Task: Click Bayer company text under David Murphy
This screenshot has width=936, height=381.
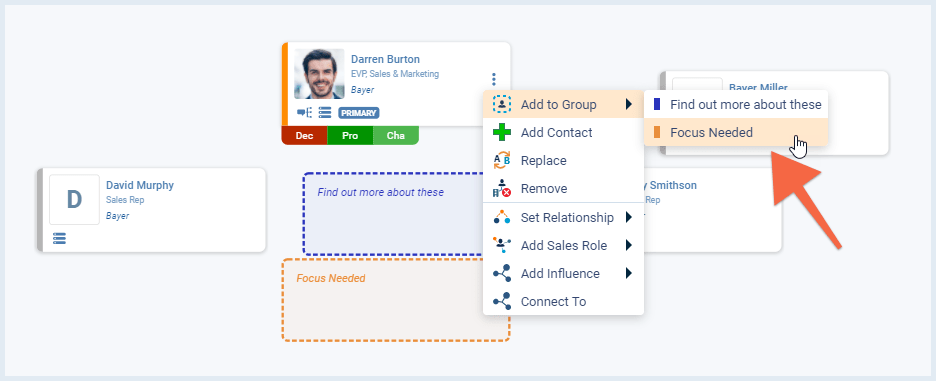Action: pos(118,216)
